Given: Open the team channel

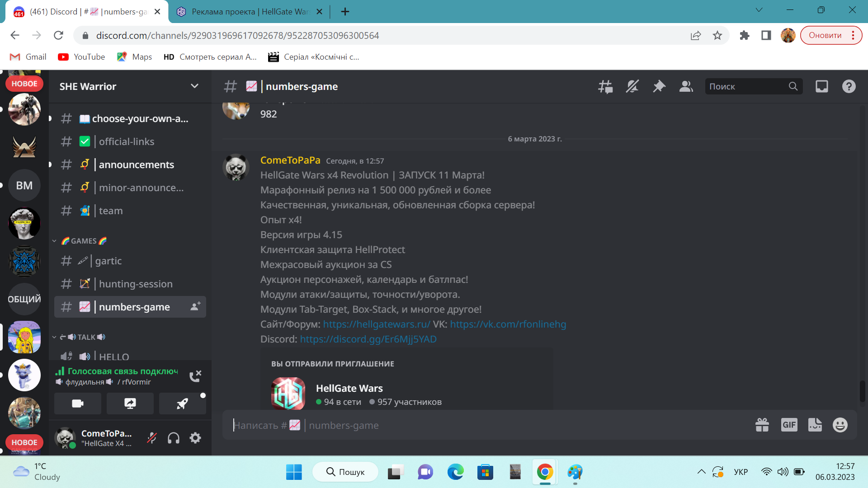Looking at the screenshot, I should point(130,211).
